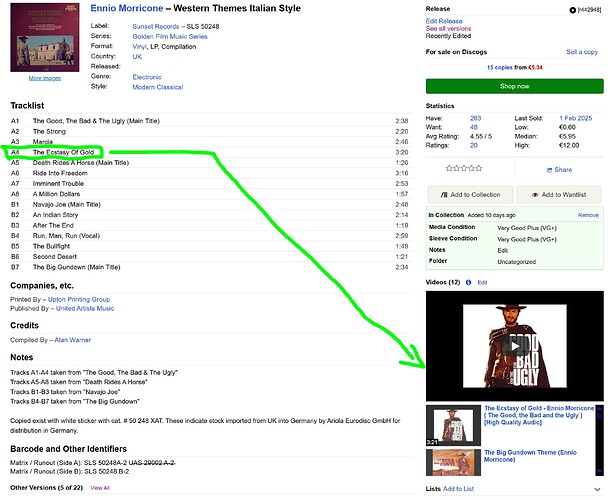Click Edit link beside Videos
This screenshot has width=611, height=500.
click(482, 283)
